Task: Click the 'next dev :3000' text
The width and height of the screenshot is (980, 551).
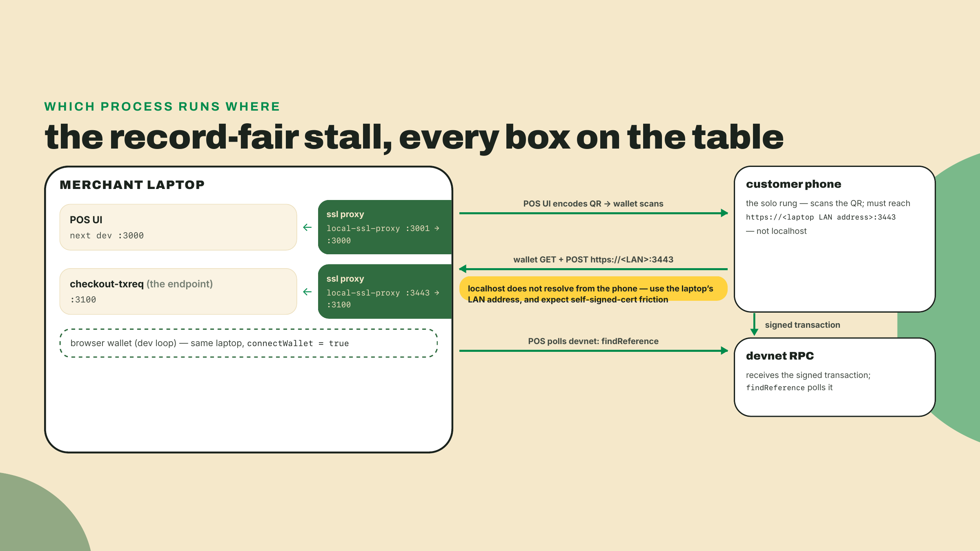Action: pyautogui.click(x=107, y=236)
